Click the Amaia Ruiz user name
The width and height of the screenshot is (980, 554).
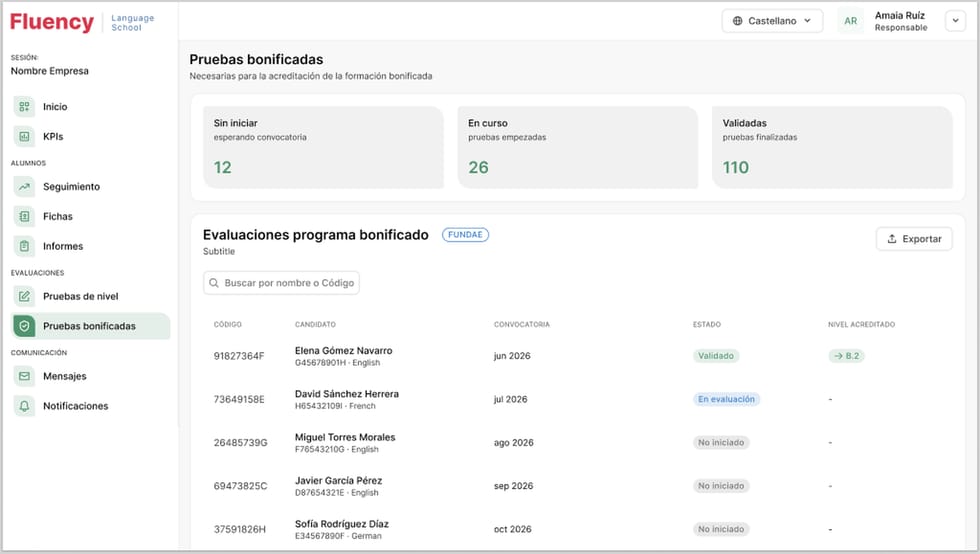coord(899,15)
